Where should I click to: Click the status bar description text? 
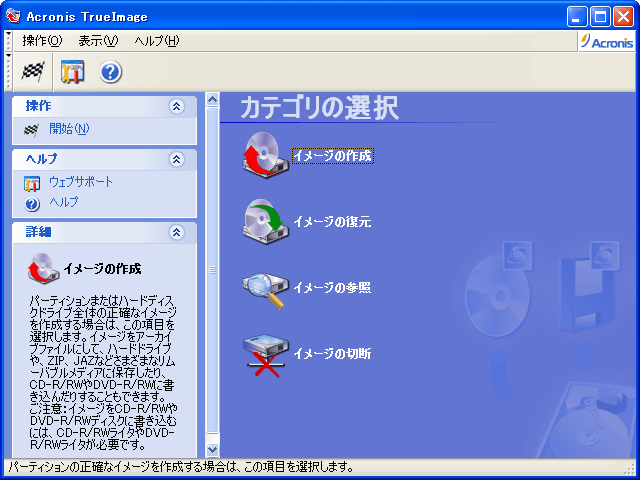(181, 467)
